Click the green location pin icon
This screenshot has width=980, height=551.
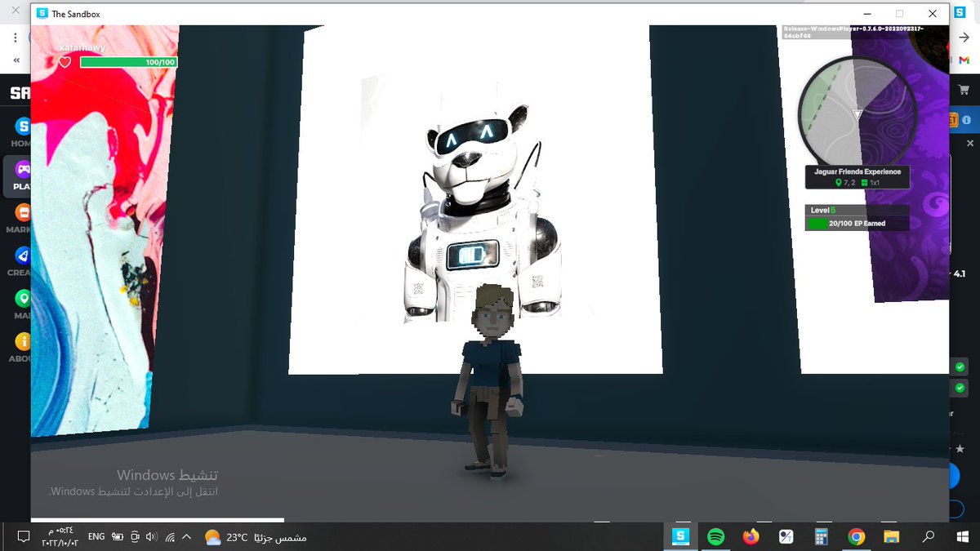click(x=838, y=183)
